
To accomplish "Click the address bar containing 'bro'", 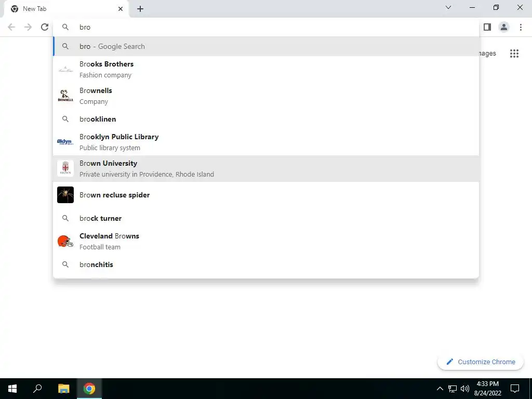I will pyautogui.click(x=266, y=27).
